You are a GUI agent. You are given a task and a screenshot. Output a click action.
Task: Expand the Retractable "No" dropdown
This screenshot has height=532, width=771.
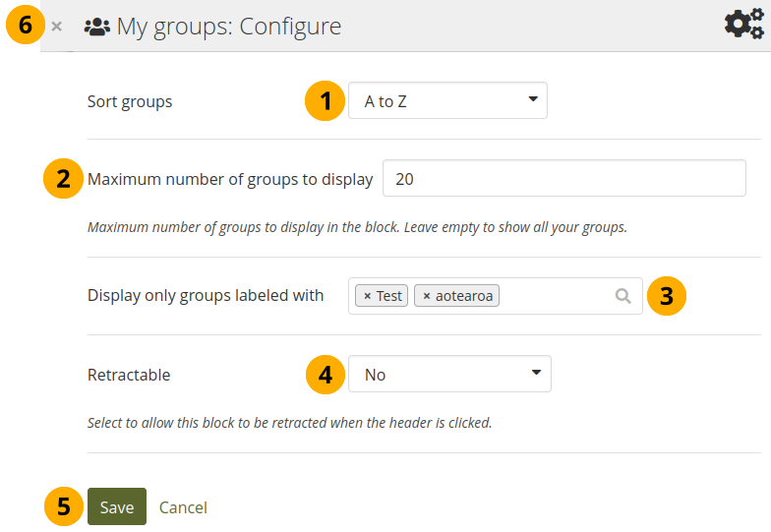449,374
